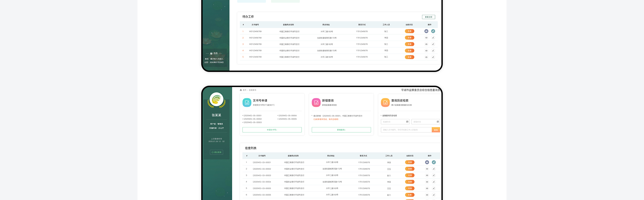Image resolution: width=644 pixels, height=200 pixels.
Task: Click the home icon in breadcrumb
Action: click(241, 90)
